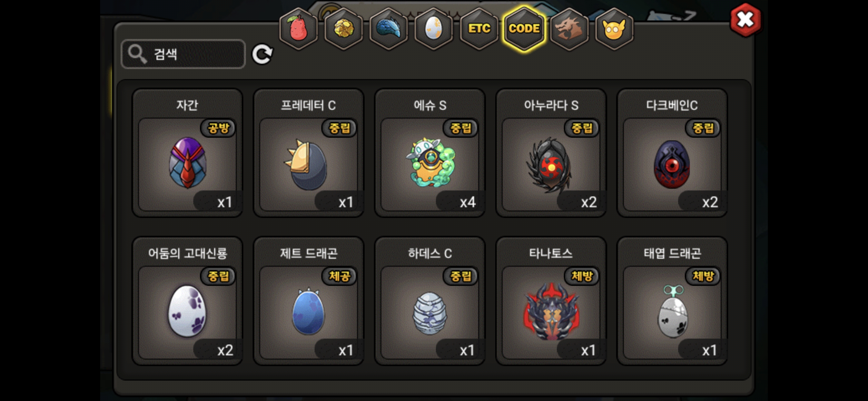
Task: Open the yellow horned creature tab
Action: tap(614, 29)
